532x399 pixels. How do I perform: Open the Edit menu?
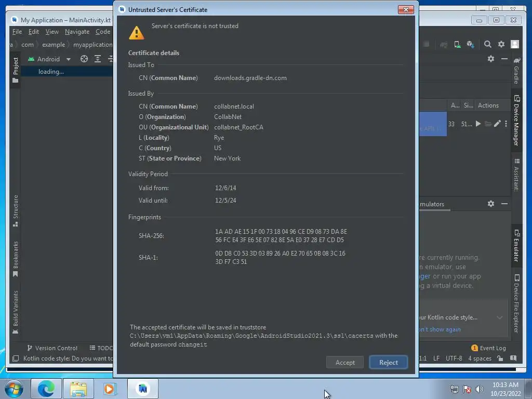pos(34,32)
